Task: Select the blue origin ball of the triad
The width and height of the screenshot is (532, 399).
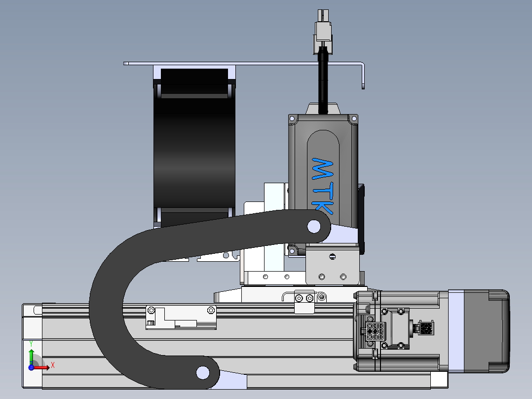Action: point(31,367)
